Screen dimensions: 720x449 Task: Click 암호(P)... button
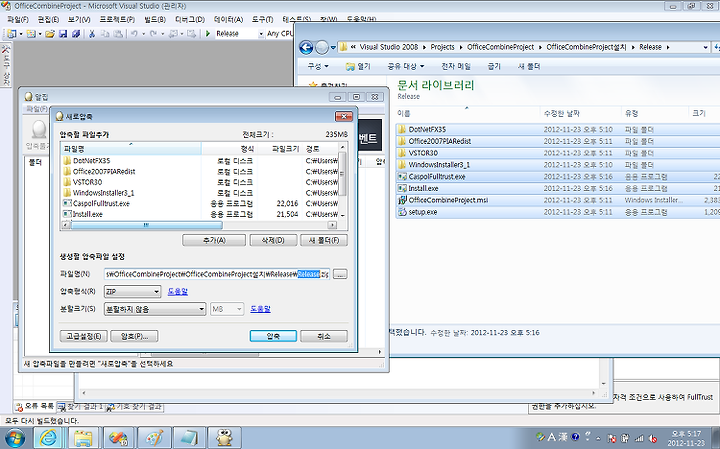[x=134, y=336]
